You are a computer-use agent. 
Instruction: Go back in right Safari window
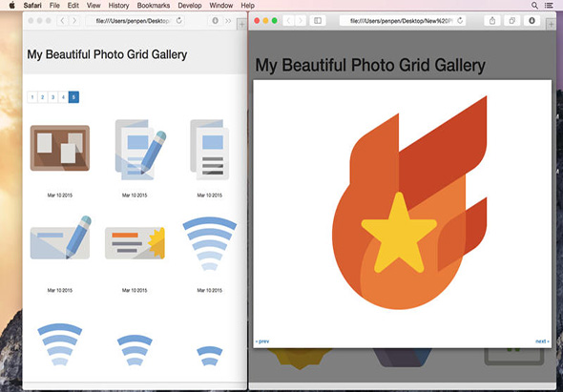click(288, 21)
